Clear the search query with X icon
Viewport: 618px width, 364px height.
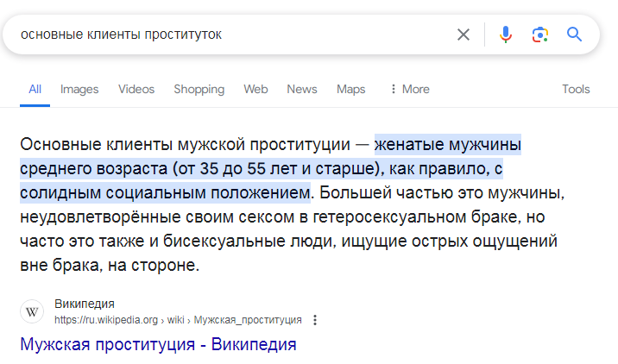[463, 35]
